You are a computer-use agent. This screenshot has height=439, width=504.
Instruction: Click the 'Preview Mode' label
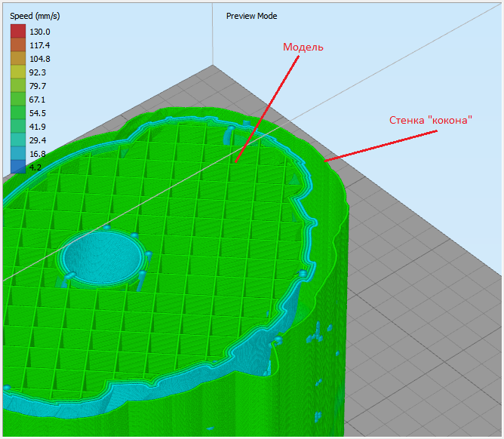[251, 16]
